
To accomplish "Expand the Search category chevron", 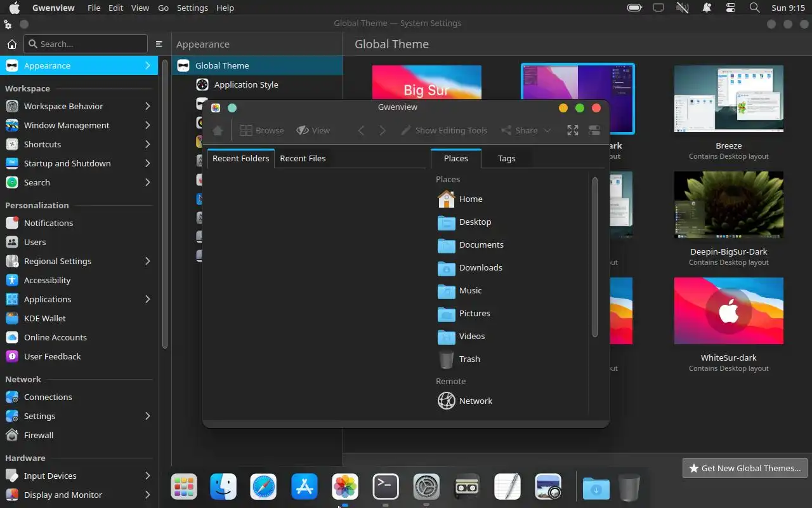I will (x=147, y=182).
